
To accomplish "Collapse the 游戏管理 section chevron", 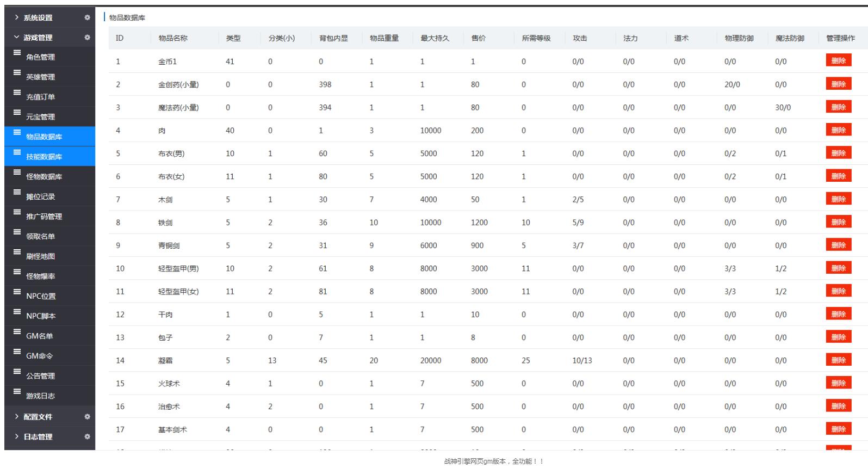I will [16, 38].
